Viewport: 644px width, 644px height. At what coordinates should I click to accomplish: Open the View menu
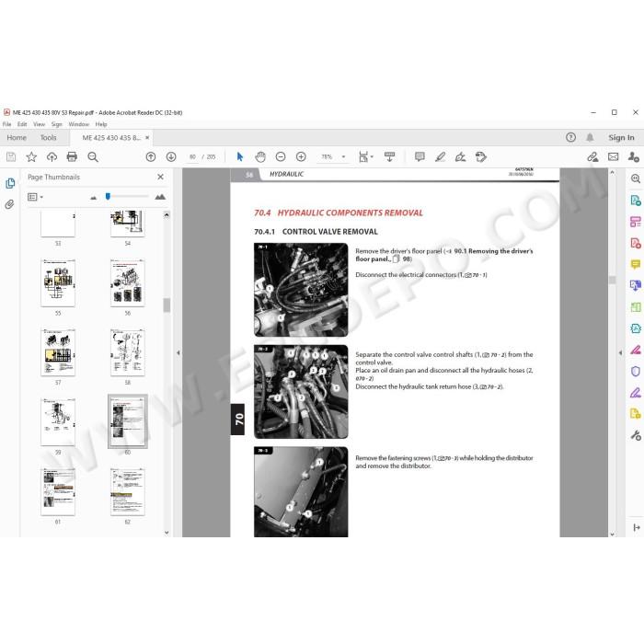pyautogui.click(x=39, y=124)
